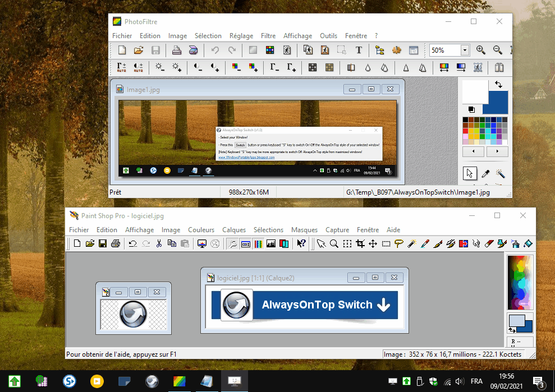Open the Calques menu in Paint Shop Pro
The width and height of the screenshot is (555, 392).
234,229
